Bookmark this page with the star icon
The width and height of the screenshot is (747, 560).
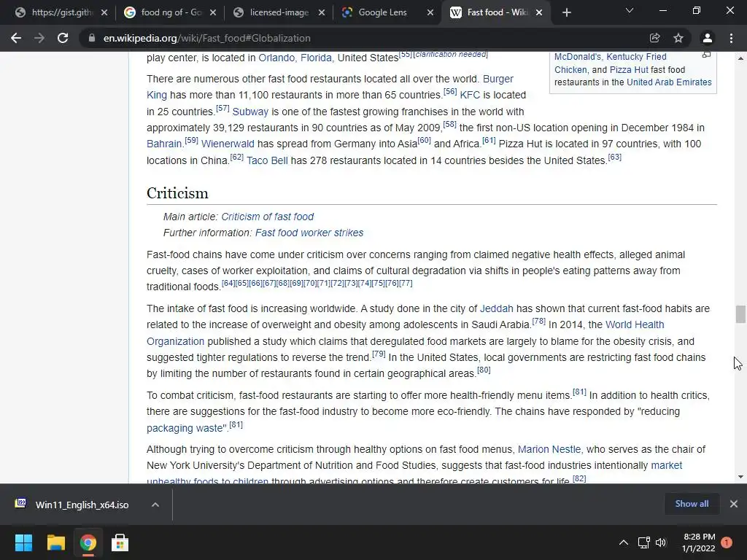click(678, 38)
